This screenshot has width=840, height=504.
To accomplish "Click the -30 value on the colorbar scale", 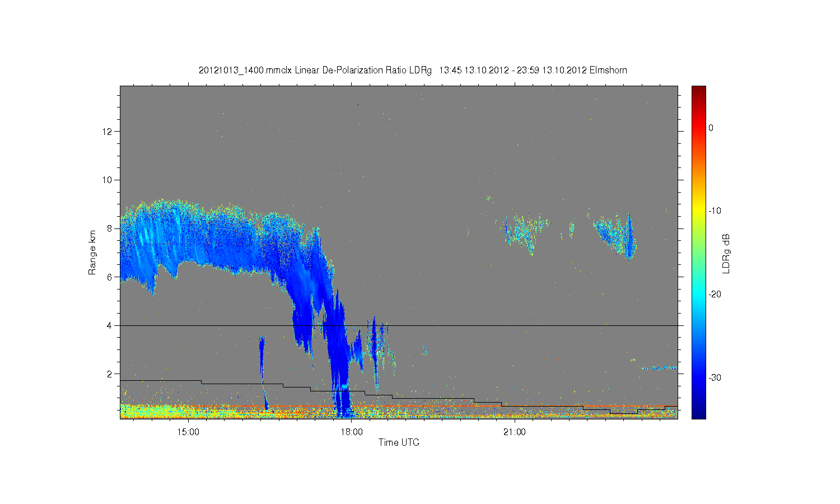I will tap(715, 377).
